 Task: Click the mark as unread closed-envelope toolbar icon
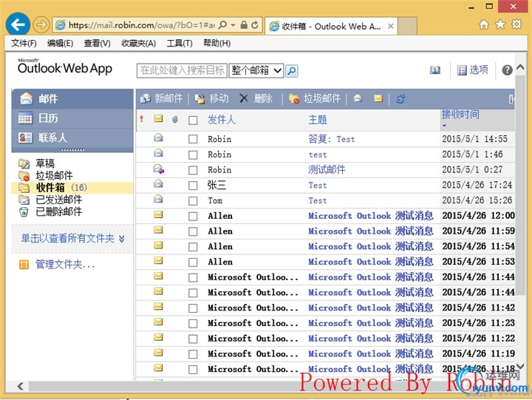pyautogui.click(x=378, y=98)
